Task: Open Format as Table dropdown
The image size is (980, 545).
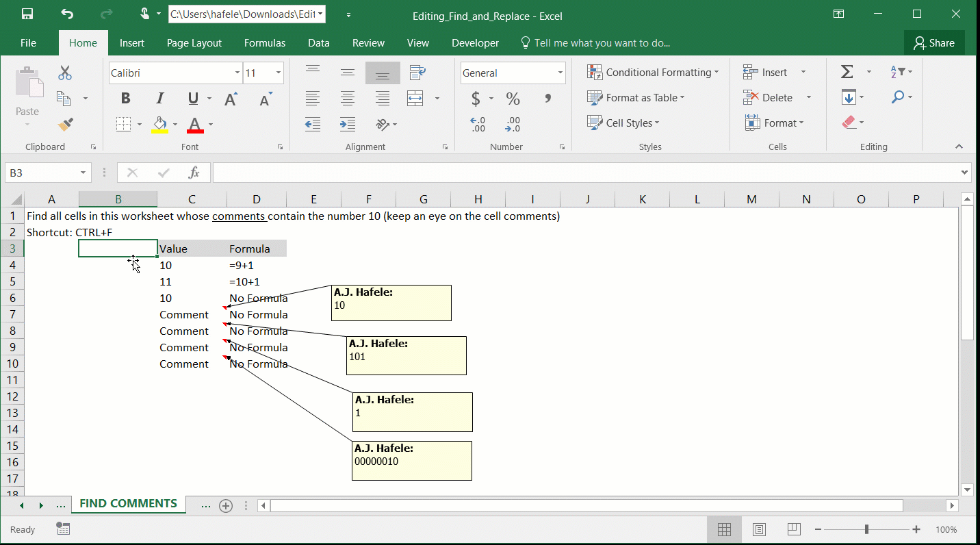Action: 636,97
